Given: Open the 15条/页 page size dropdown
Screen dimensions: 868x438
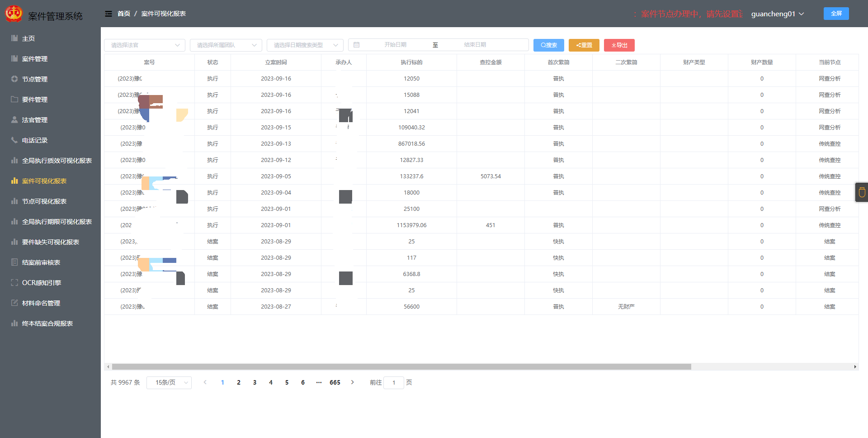Looking at the screenshot, I should (169, 382).
